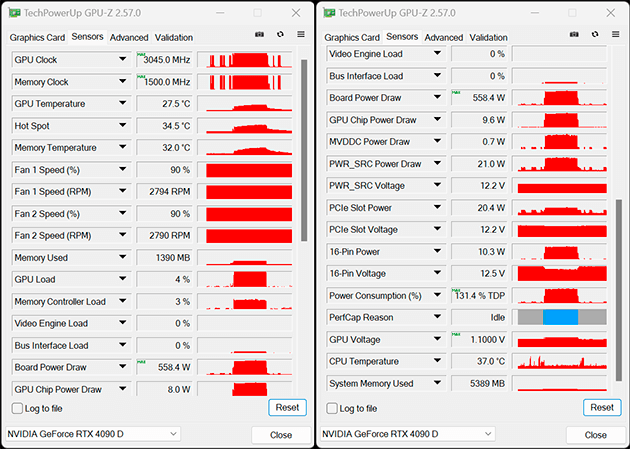Click refresh icon in right GPU-Z window
630x449 pixels.
click(595, 35)
